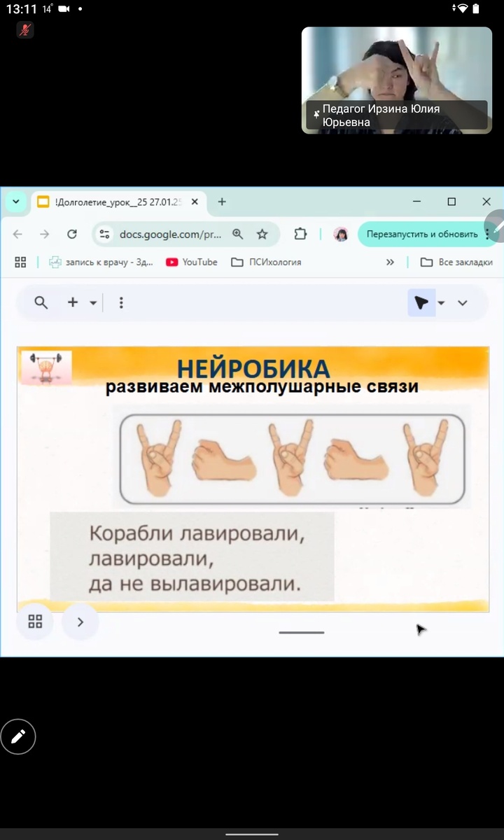Screen dimensions: 504x840
Task: Collapse the toolbar with chevron down
Action: coord(463,303)
